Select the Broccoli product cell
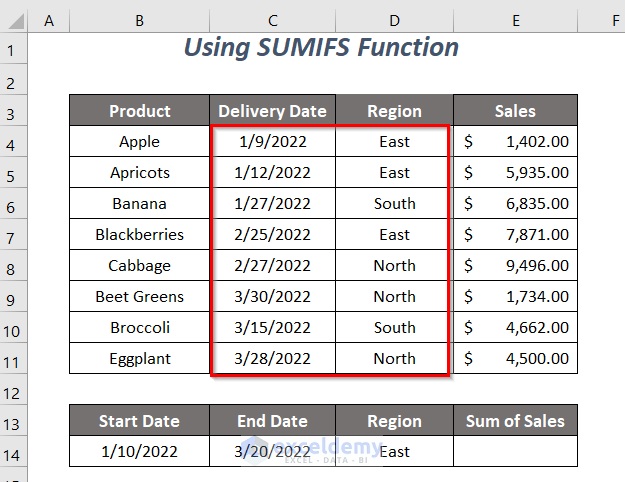This screenshot has height=482, width=625. [x=139, y=327]
